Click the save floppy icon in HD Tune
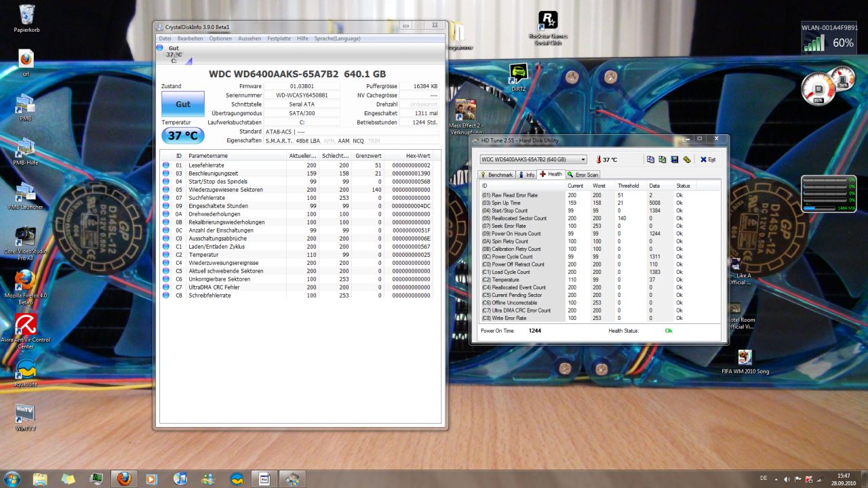Image resolution: width=868 pixels, height=488 pixels. click(675, 159)
